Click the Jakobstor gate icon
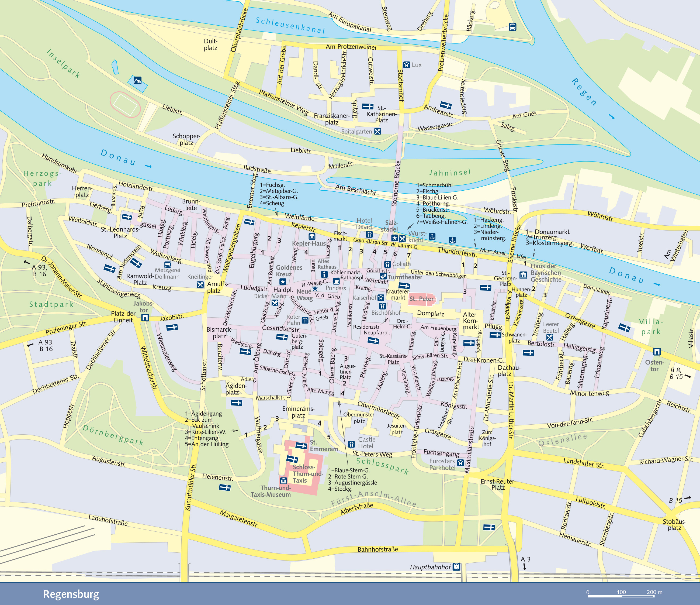This screenshot has width=700, height=605. [145, 317]
